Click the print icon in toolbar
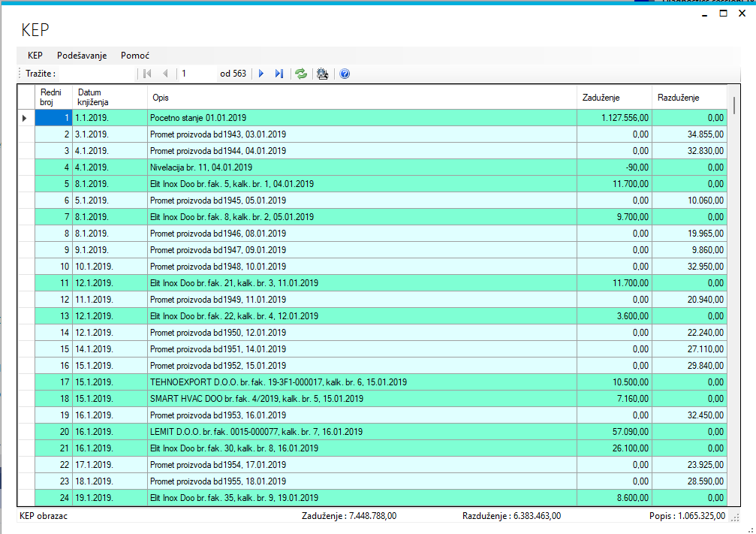756x534 pixels. [x=323, y=74]
